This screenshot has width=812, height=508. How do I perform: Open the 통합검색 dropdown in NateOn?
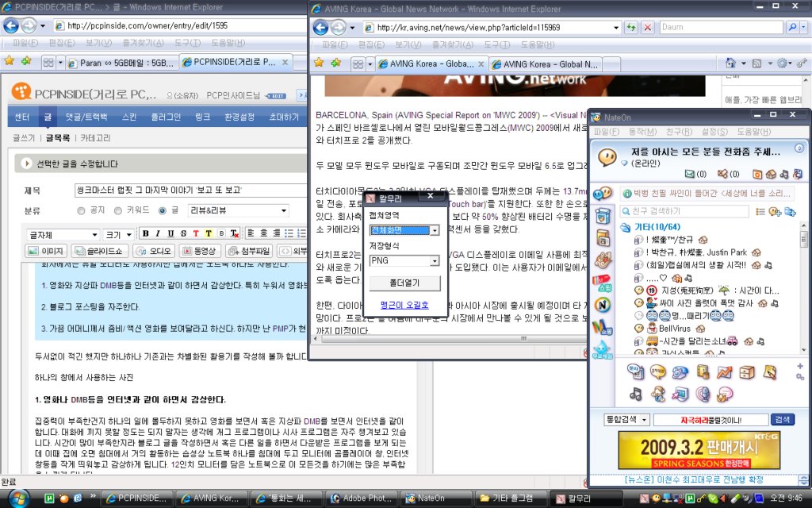click(627, 419)
